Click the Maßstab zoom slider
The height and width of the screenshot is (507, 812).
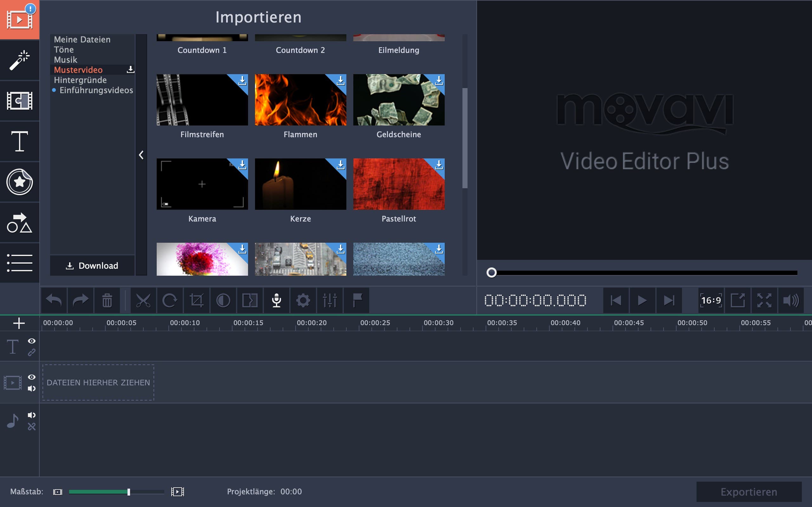point(128,492)
